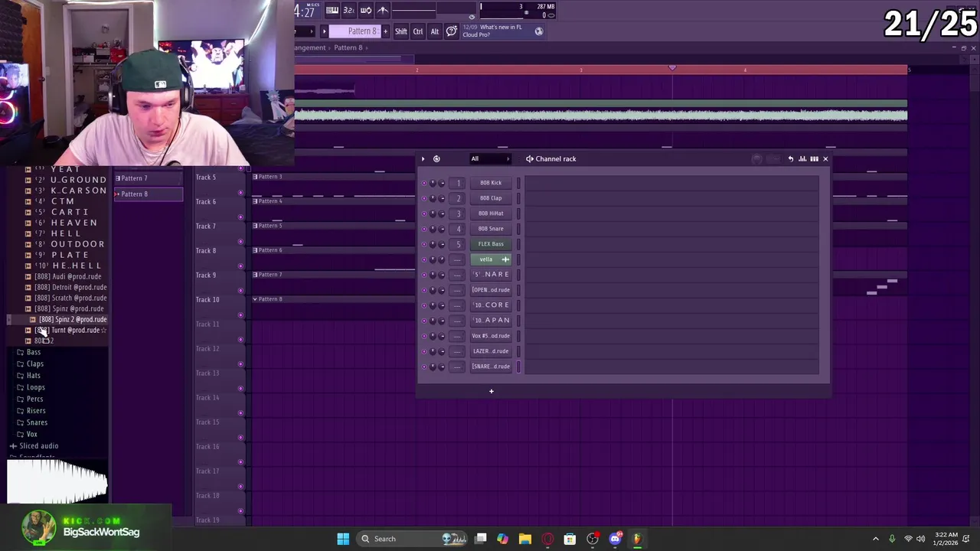Click the Ctrl modifier button
The image size is (980, 551).
[x=418, y=31]
